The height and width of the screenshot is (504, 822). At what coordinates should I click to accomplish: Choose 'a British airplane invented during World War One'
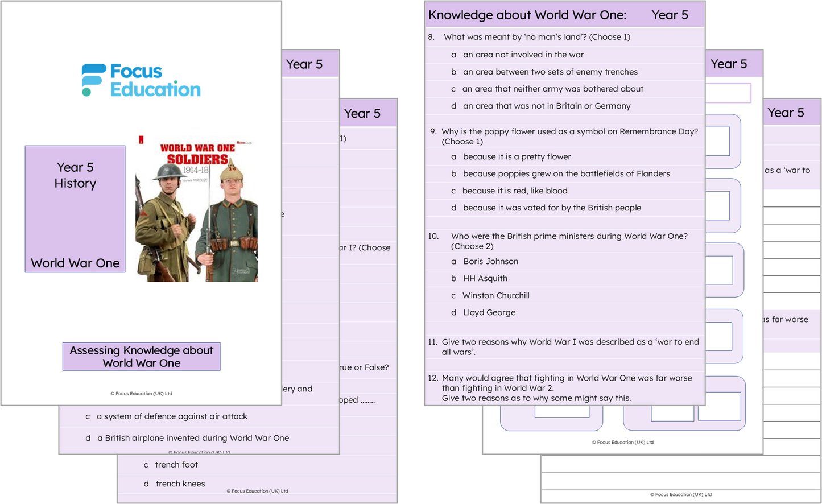[193, 438]
